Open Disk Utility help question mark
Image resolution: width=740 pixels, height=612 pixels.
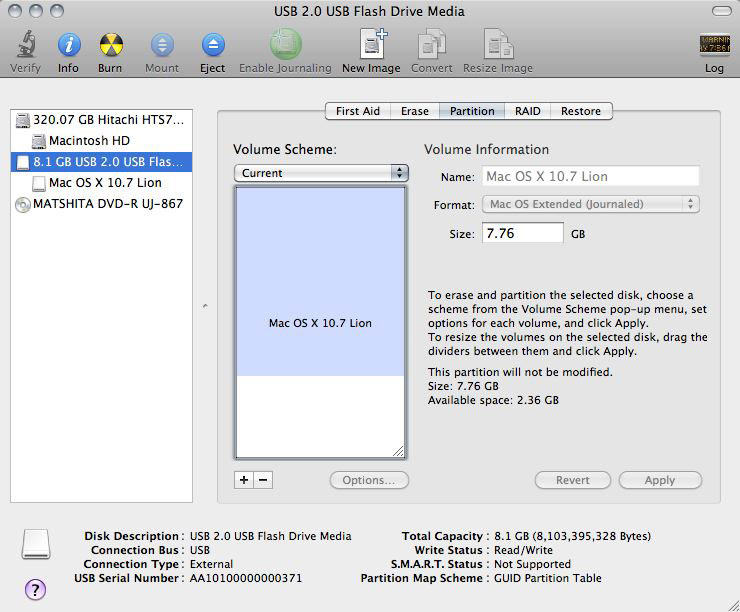(35, 589)
